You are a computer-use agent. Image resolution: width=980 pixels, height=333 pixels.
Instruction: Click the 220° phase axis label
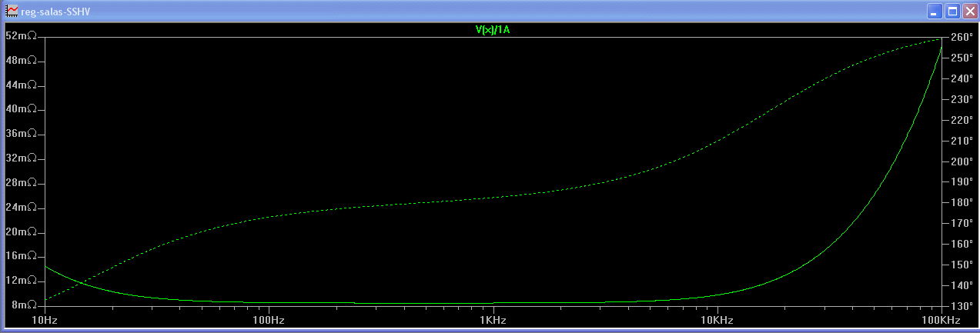(962, 120)
